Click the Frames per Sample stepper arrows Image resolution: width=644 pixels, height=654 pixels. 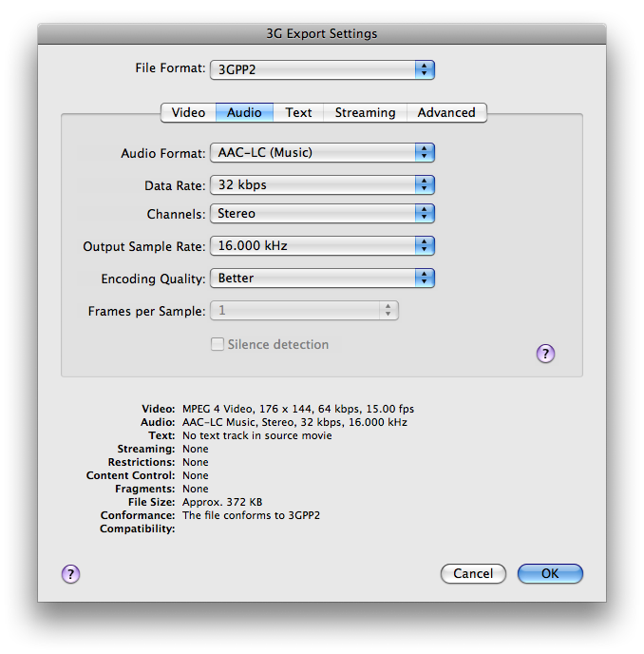click(x=388, y=310)
